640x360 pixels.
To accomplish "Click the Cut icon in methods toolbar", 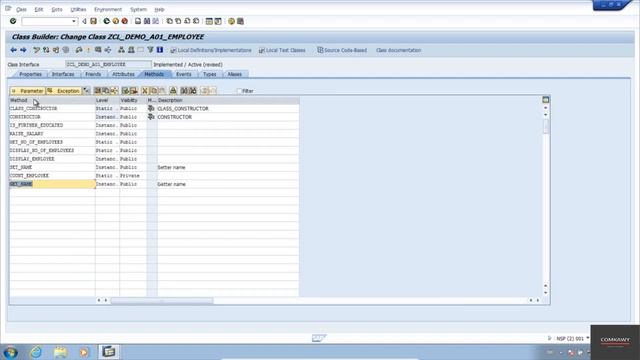I will point(144,91).
